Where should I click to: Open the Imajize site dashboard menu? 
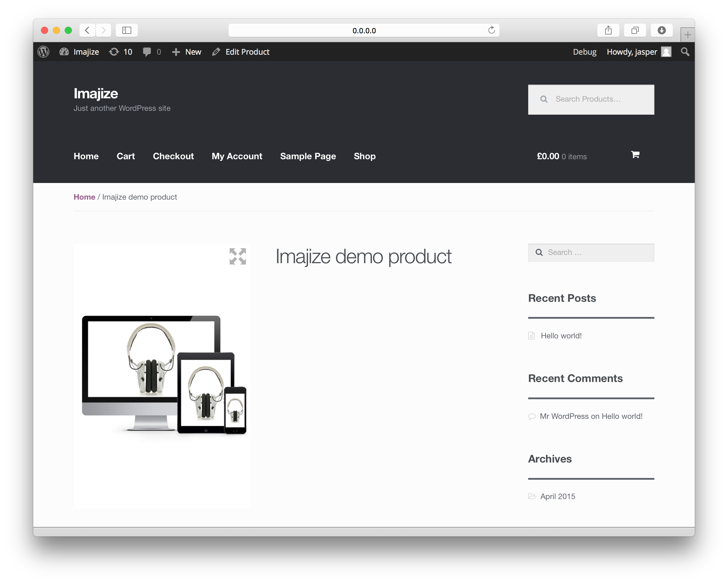(x=79, y=52)
